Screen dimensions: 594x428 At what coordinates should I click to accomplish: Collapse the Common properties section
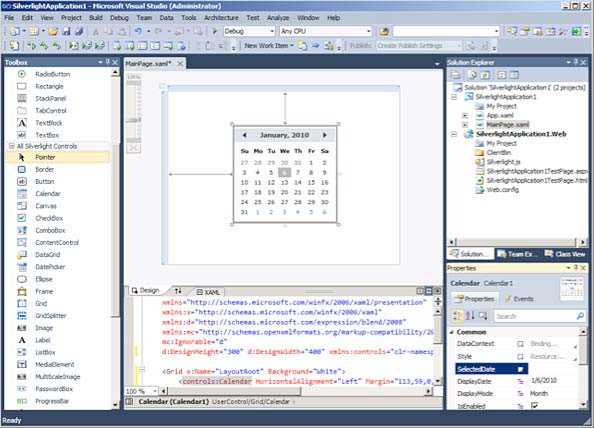point(452,332)
